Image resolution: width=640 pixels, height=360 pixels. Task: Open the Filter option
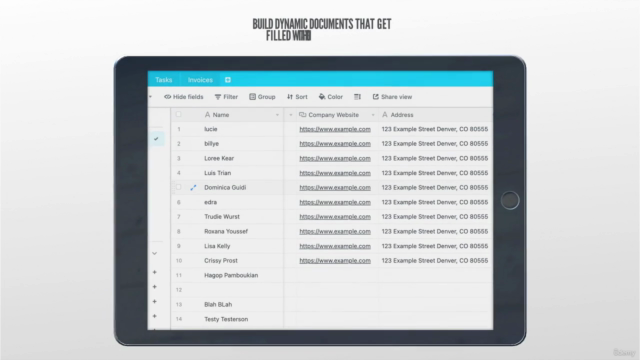pyautogui.click(x=226, y=97)
